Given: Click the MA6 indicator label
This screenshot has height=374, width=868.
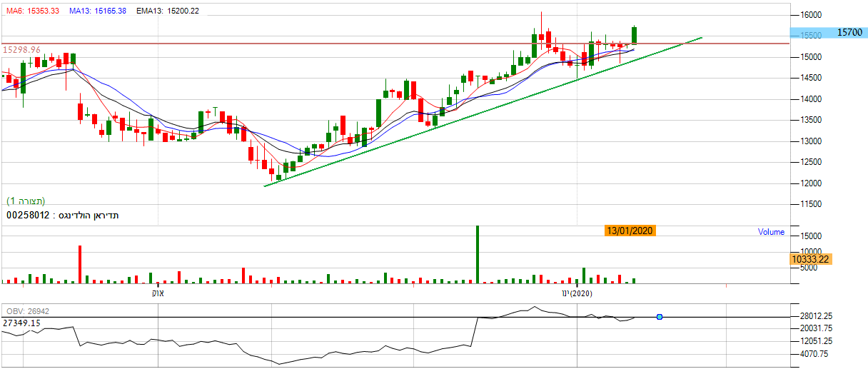Looking at the screenshot, I should 33,11.
